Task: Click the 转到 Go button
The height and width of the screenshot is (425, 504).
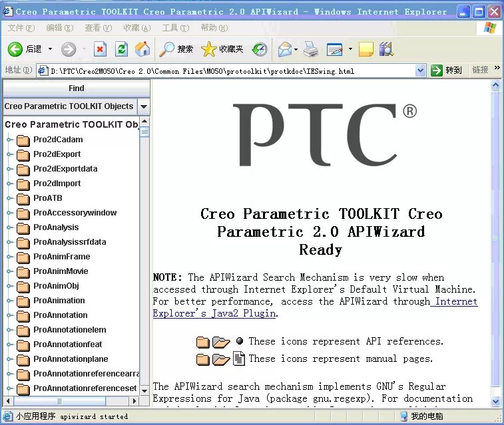Action: [446, 71]
